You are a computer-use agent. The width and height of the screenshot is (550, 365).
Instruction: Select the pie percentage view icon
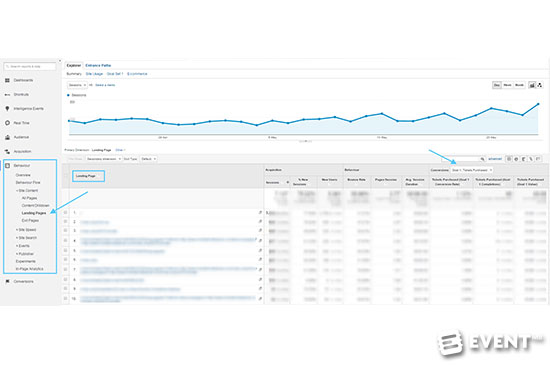(x=516, y=159)
